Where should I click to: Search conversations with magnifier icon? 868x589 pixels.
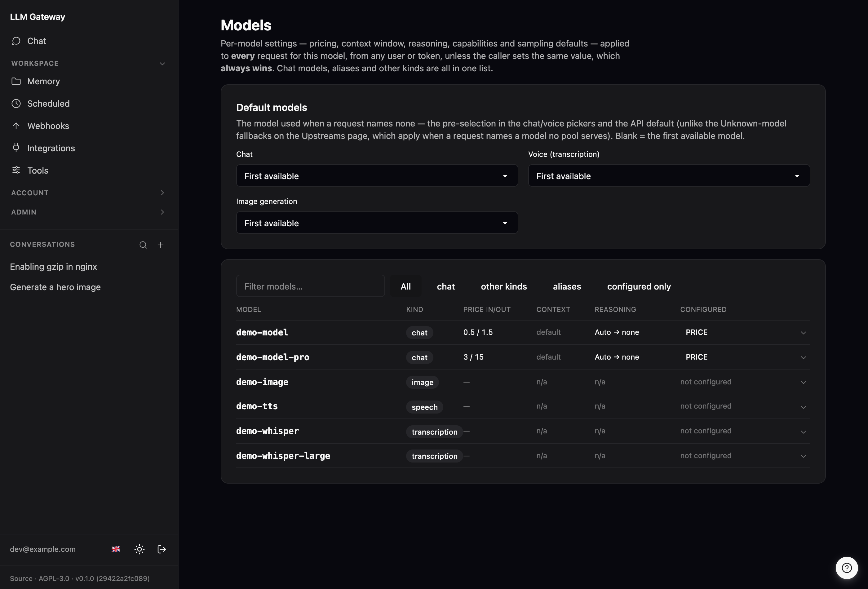(143, 245)
